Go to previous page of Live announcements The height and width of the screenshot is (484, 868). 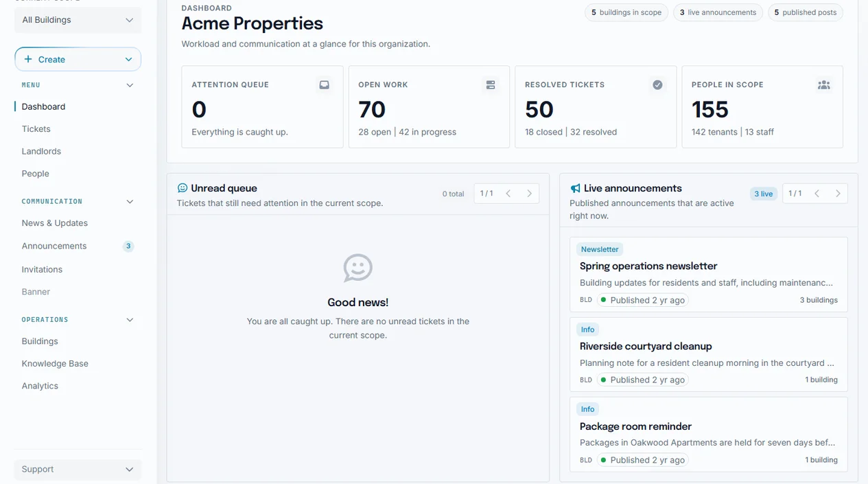pos(817,194)
